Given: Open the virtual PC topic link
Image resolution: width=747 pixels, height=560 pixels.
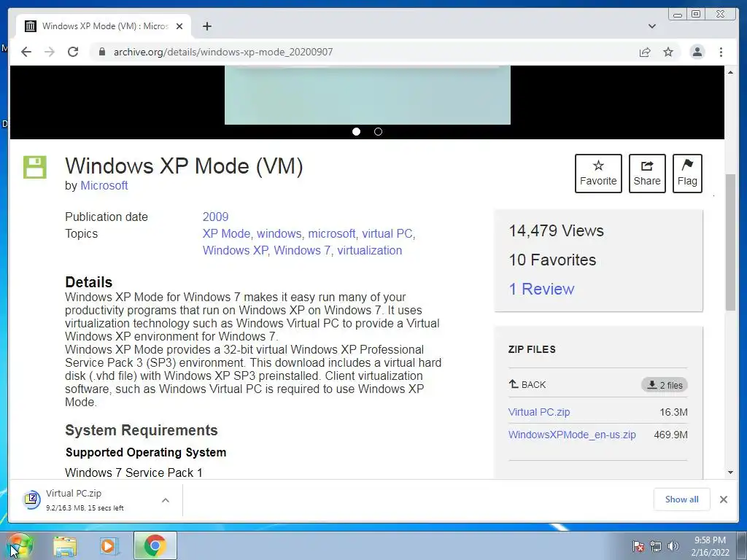Looking at the screenshot, I should click(x=387, y=234).
